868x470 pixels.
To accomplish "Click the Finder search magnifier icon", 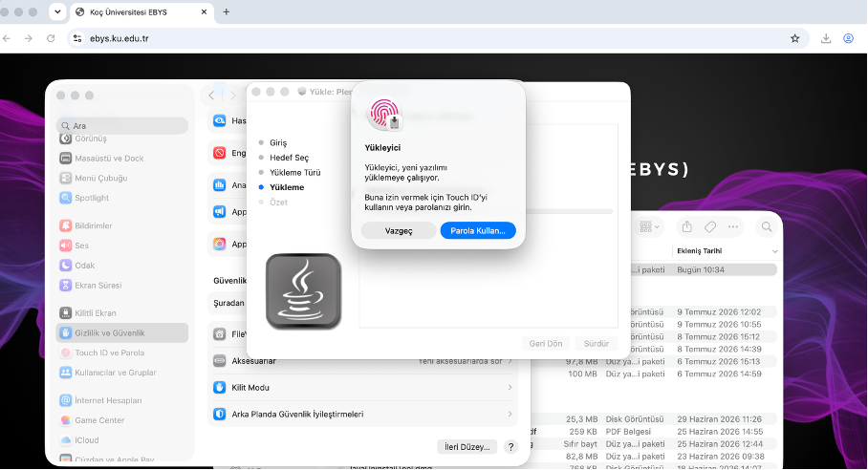I will (767, 226).
